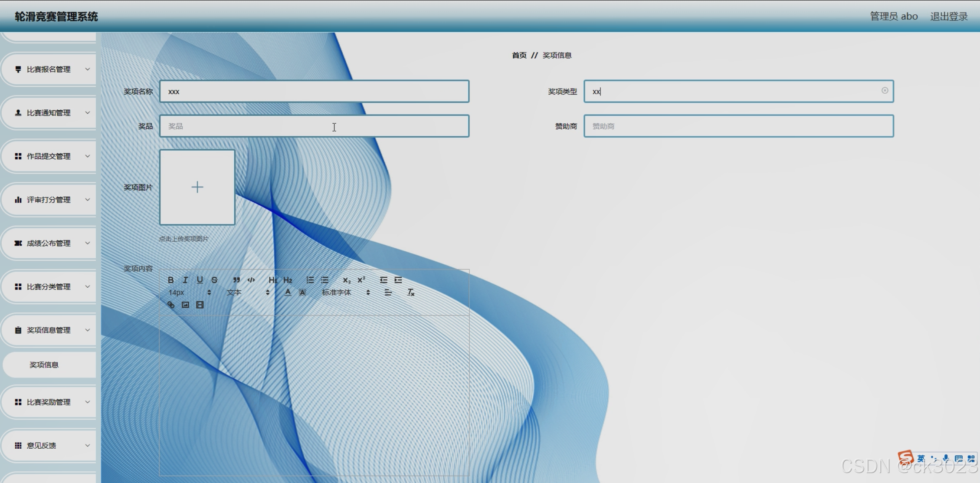Image resolution: width=980 pixels, height=483 pixels.
Task: Select the 奖项信息 submenu item
Action: [x=44, y=365]
